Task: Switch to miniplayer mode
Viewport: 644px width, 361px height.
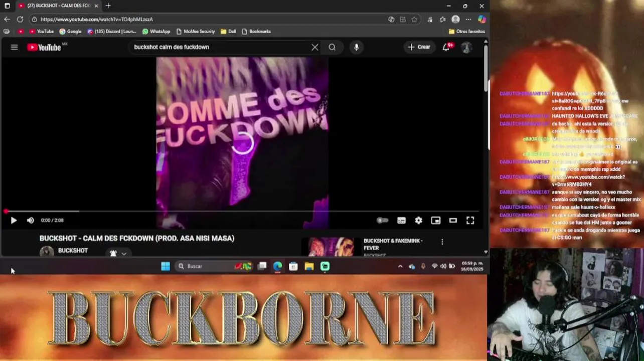Action: [x=436, y=220]
